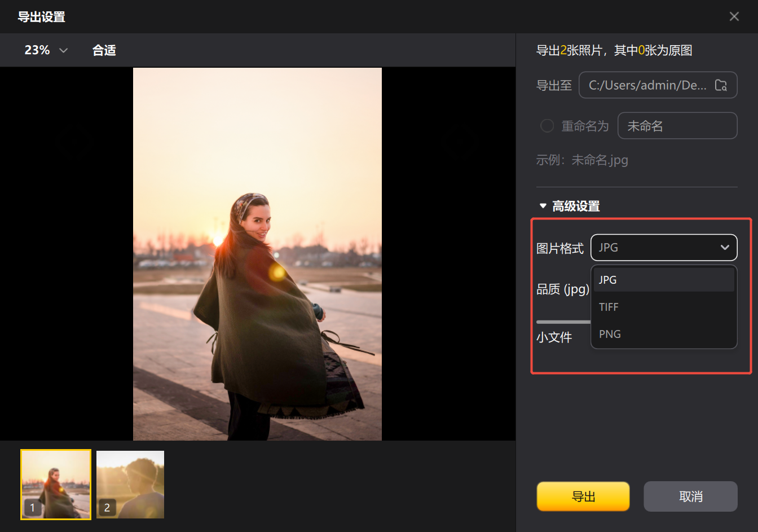Viewport: 758px width, 532px height.
Task: Click the folder browse icon in the export path field
Action: 721,85
